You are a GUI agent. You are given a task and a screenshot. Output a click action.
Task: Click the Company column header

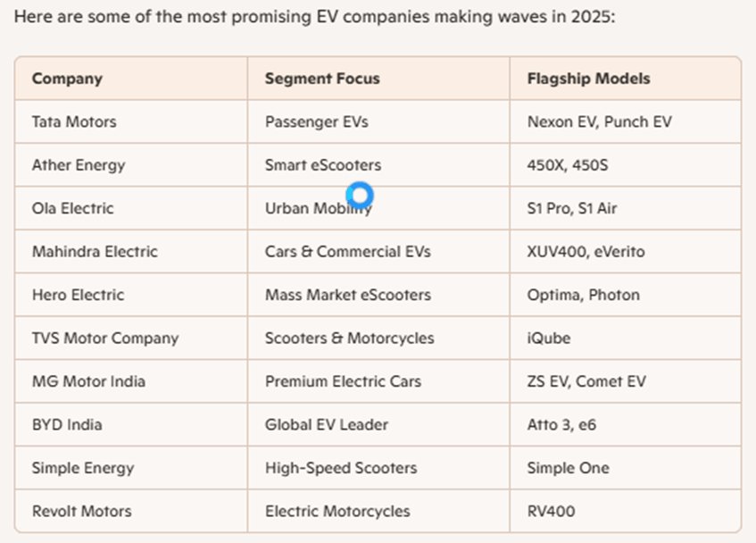pos(67,79)
